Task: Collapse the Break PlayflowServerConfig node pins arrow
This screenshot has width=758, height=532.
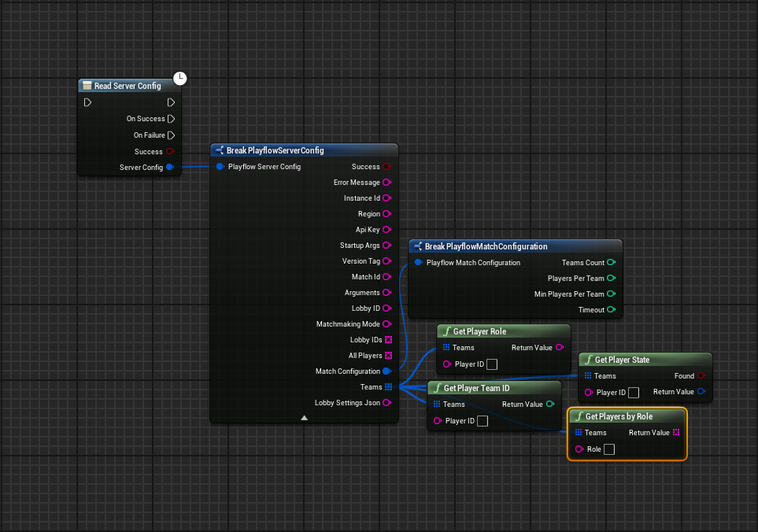Action: coord(304,418)
